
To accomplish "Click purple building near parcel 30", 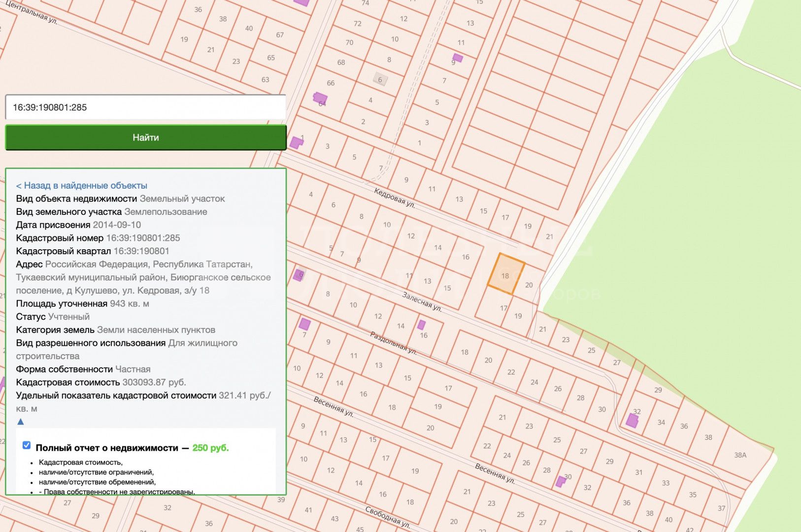I will pyautogui.click(x=561, y=481).
